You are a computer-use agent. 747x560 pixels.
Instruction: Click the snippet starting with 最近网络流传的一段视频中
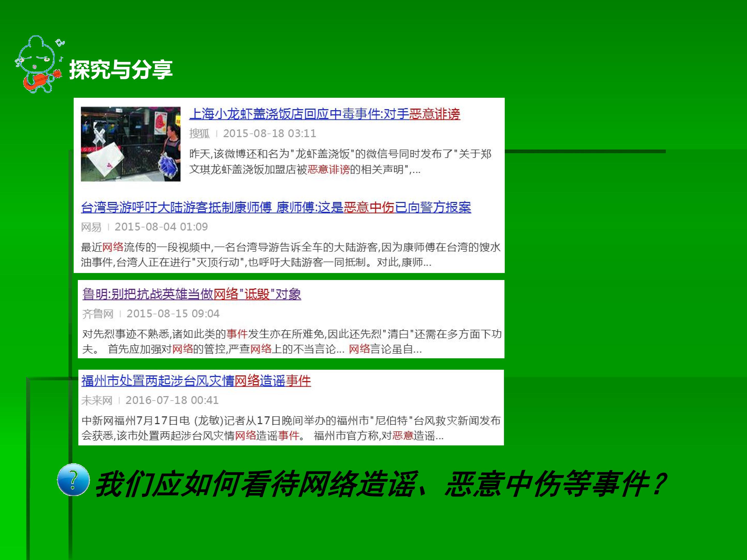click(x=291, y=255)
